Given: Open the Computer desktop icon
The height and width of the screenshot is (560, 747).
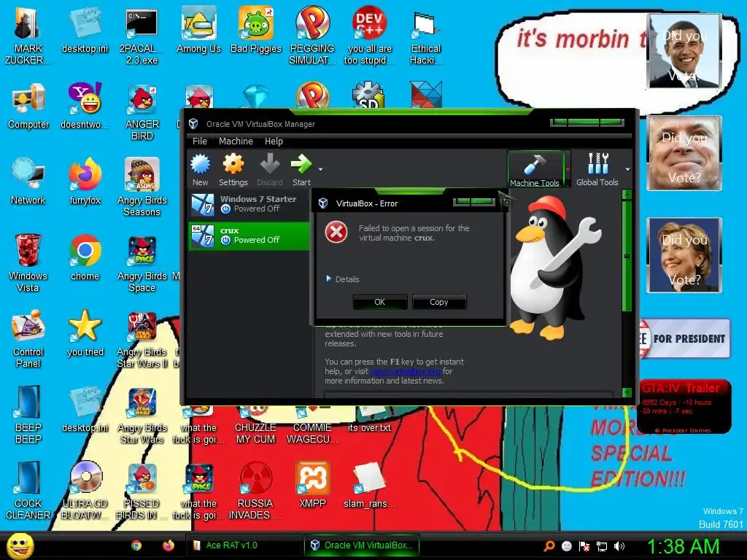Looking at the screenshot, I should pyautogui.click(x=28, y=106).
